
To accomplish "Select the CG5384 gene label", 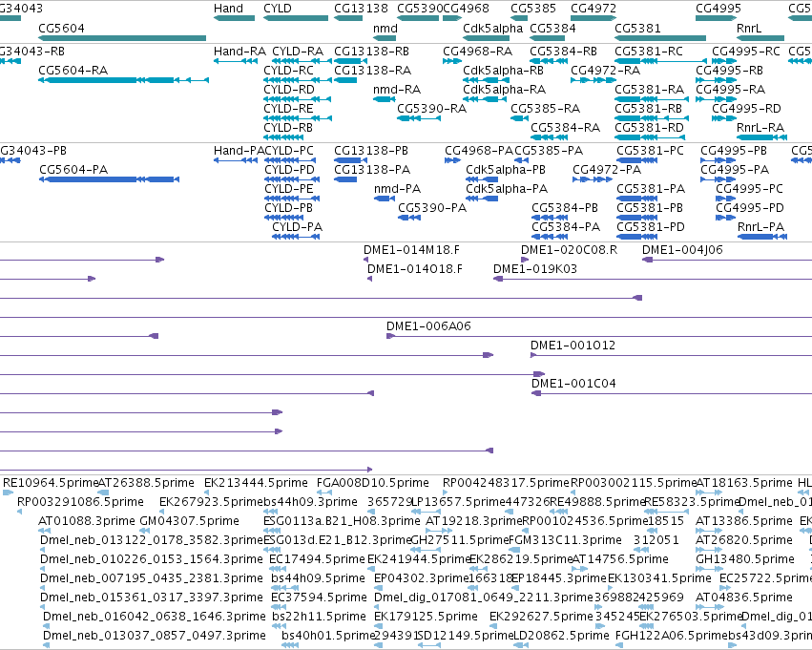I will pos(553,28).
